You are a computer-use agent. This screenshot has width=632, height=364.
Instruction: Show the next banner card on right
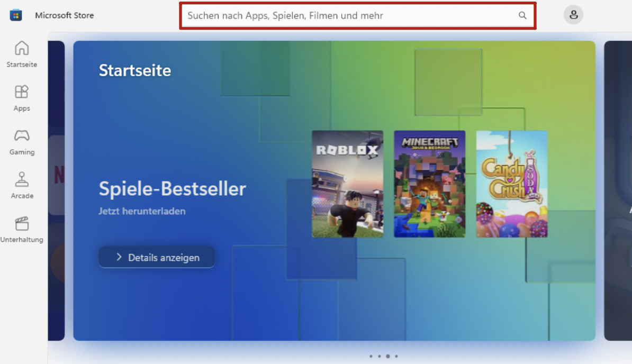(618, 190)
